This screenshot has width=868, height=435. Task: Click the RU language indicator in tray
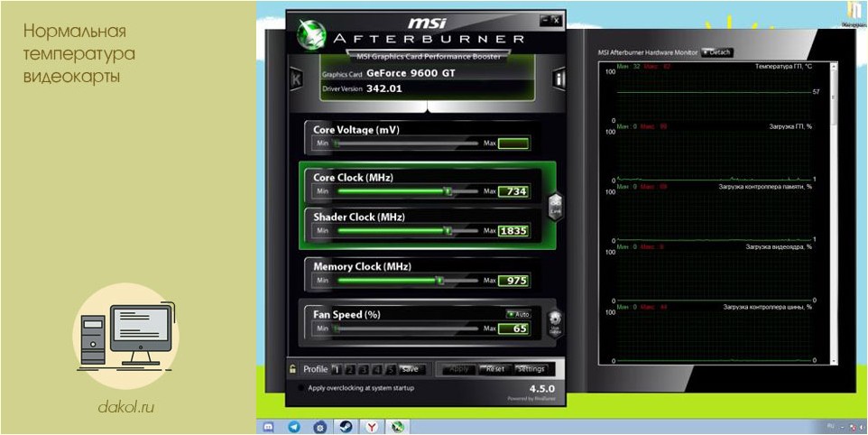pos(830,427)
